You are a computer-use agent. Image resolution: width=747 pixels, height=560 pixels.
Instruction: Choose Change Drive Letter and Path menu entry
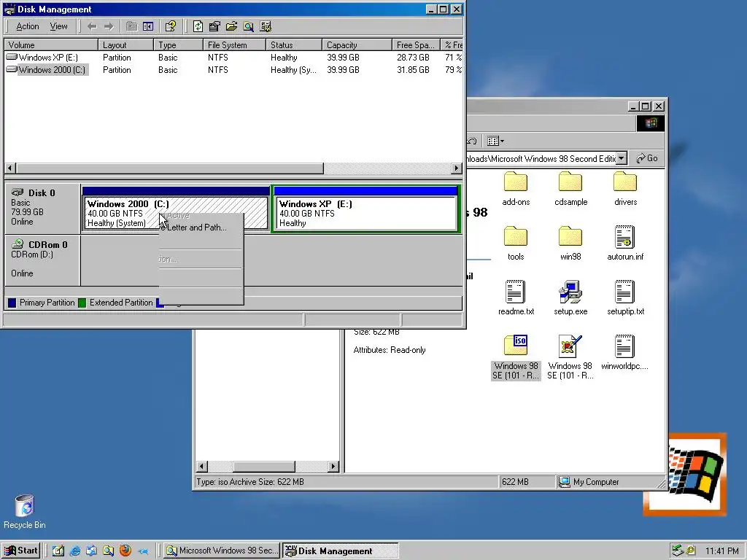(x=201, y=227)
